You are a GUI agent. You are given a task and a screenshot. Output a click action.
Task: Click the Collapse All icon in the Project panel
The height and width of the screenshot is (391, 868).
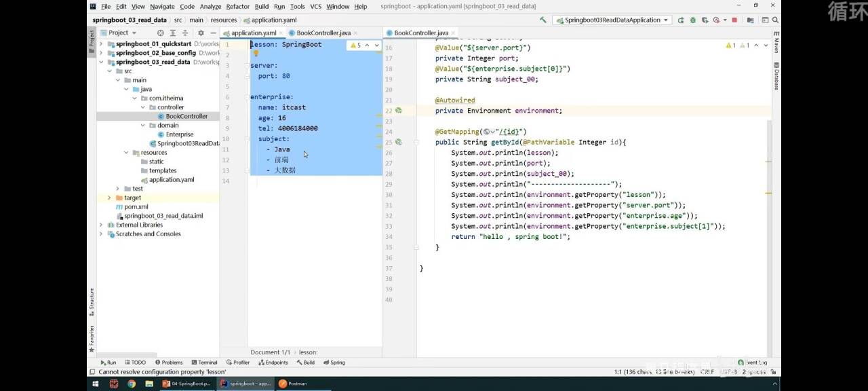click(185, 33)
